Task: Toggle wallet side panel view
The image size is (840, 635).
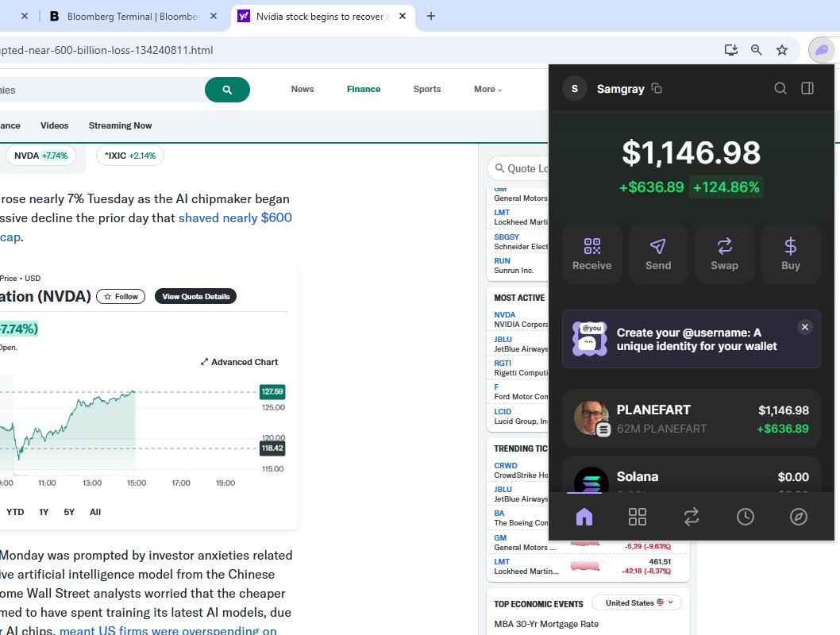Action: tap(807, 88)
